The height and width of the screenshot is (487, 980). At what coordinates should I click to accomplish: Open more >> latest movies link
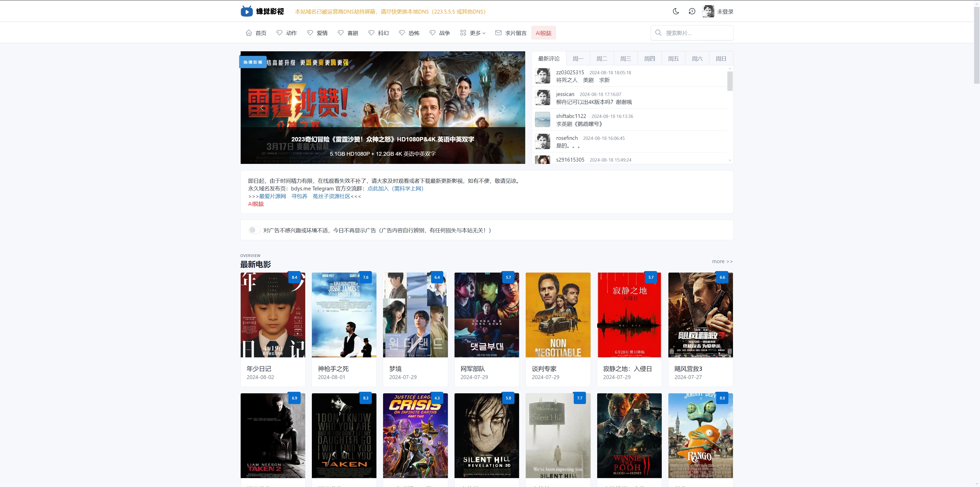722,261
